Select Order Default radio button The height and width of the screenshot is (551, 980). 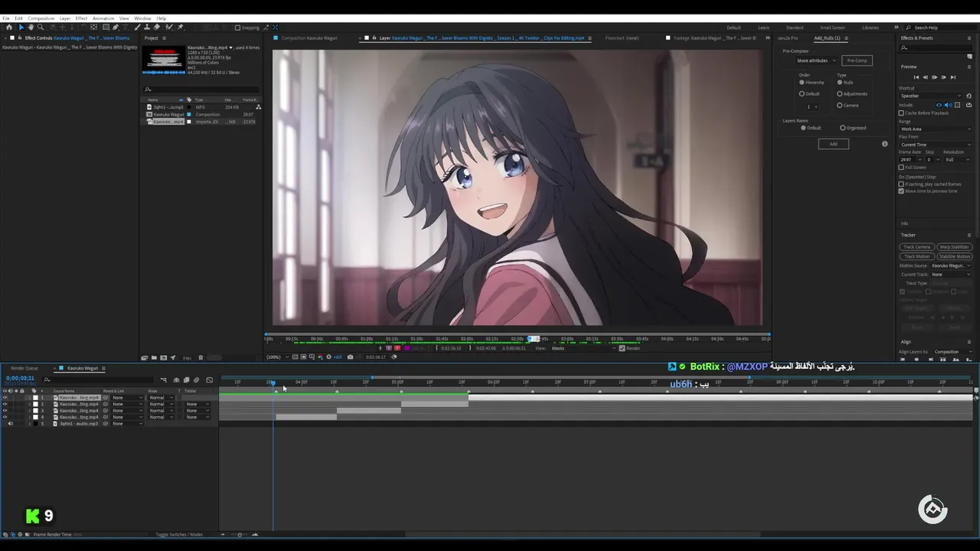[x=802, y=93]
